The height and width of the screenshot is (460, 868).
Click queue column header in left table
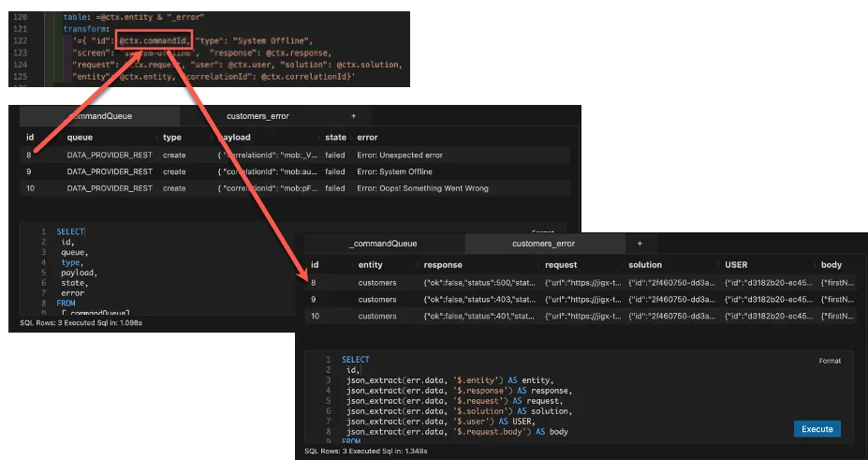coord(80,138)
